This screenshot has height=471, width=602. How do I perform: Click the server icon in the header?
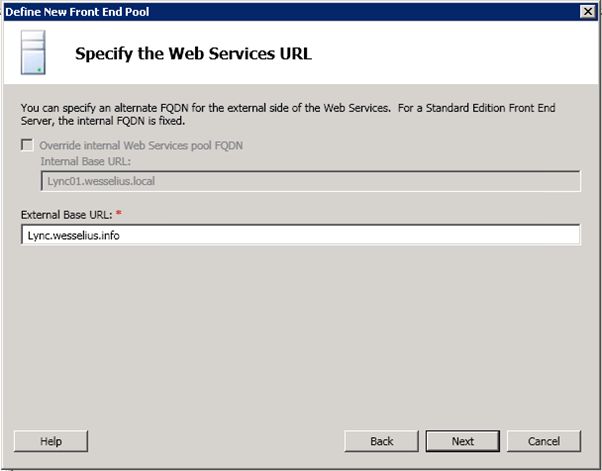coord(33,52)
